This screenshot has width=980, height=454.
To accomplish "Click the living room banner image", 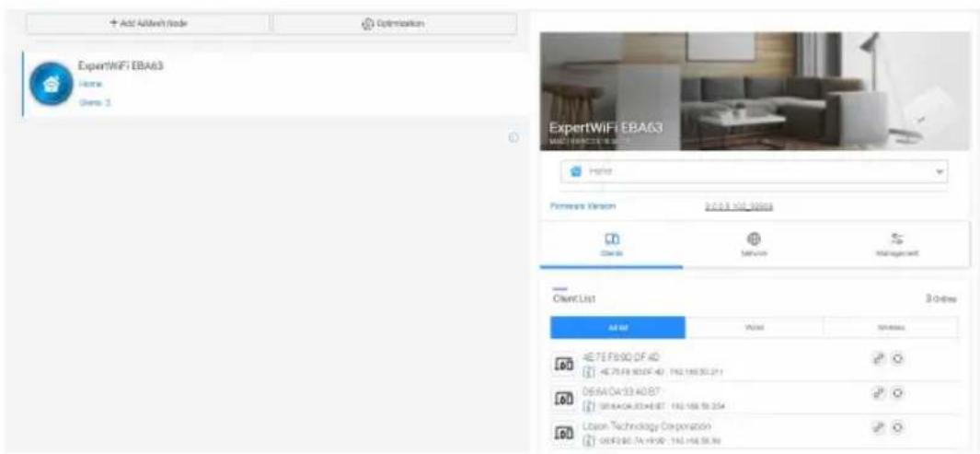I will 755,90.
